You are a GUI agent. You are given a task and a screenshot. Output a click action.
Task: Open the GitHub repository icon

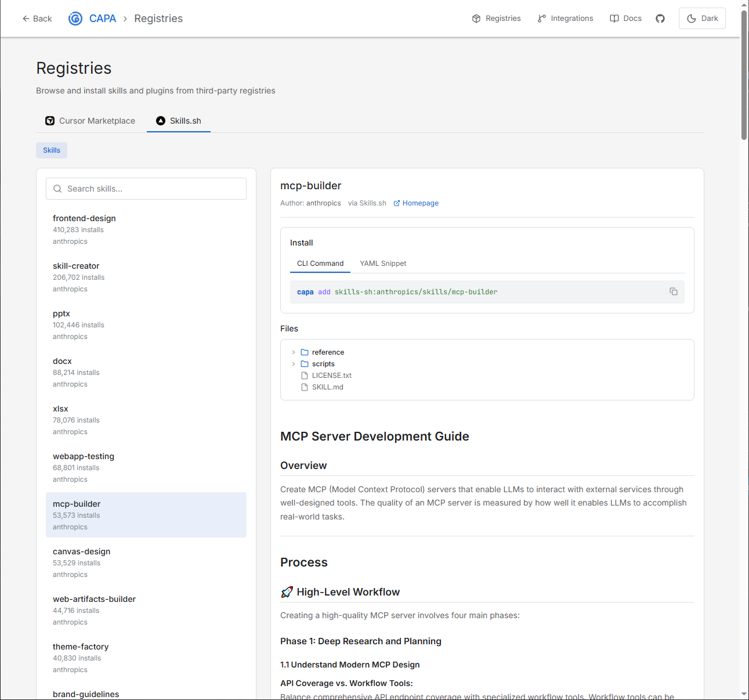[660, 19]
